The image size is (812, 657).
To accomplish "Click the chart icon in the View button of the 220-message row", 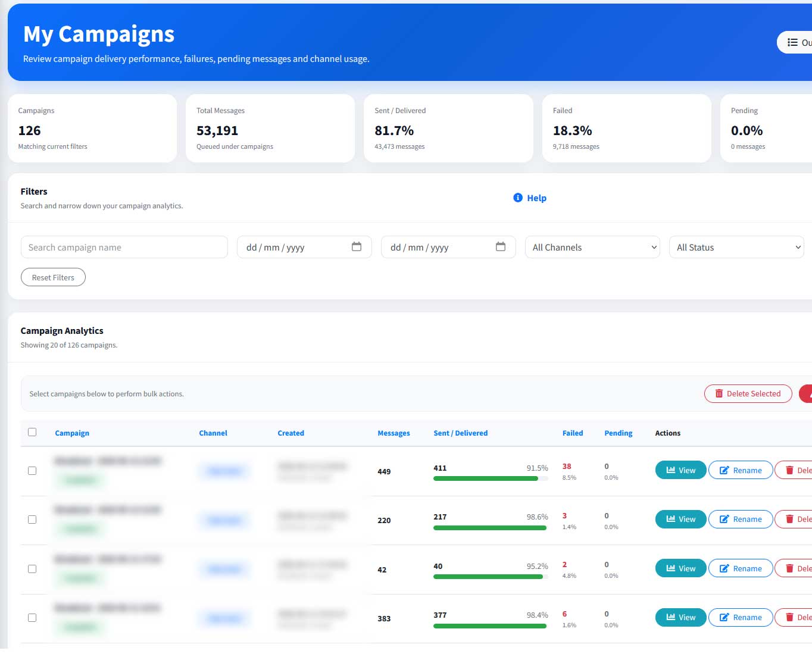I will coord(671,519).
